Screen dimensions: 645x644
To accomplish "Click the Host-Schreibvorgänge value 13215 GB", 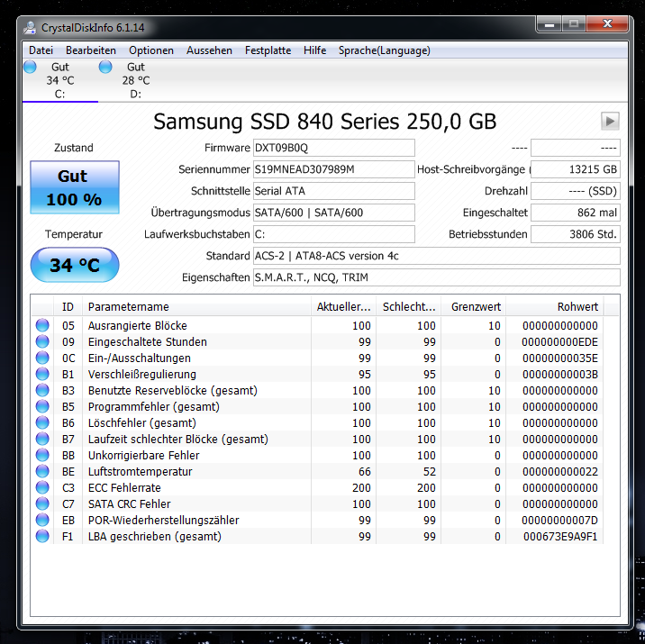I will 576,169.
